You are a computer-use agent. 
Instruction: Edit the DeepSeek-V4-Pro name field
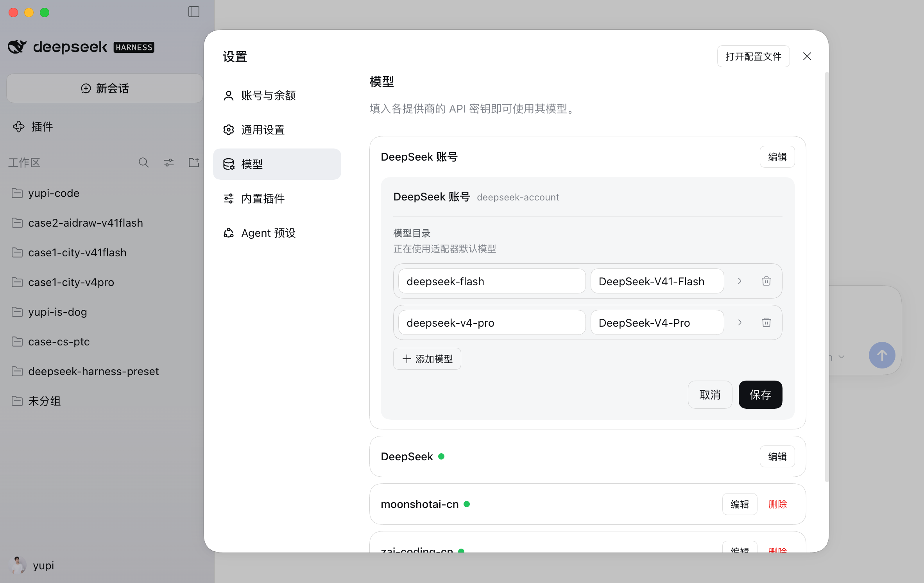[657, 322]
